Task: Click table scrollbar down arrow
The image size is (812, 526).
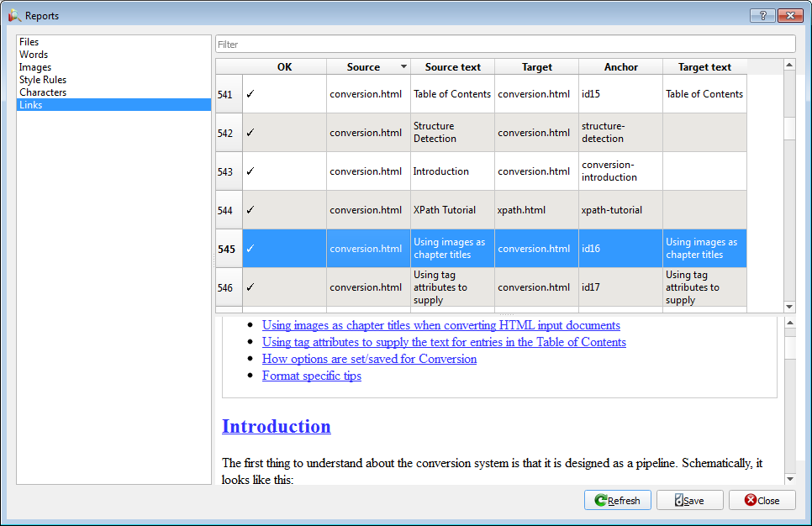Action: click(789, 307)
